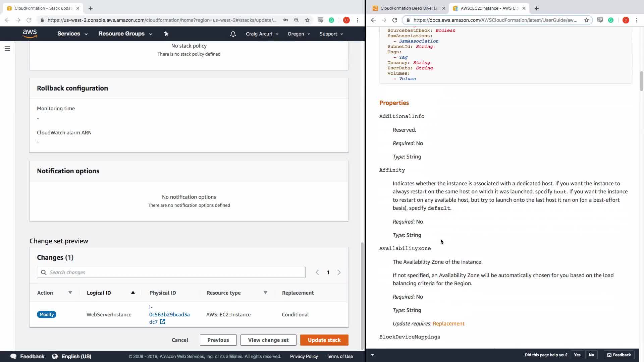Screen dimensions: 644x362
Task: Open the Resource Groups menu
Action: click(125, 34)
